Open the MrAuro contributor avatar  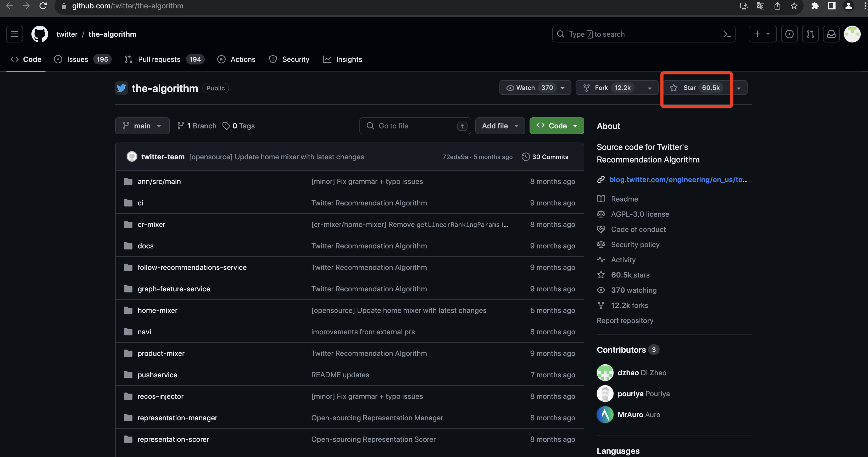[605, 415]
